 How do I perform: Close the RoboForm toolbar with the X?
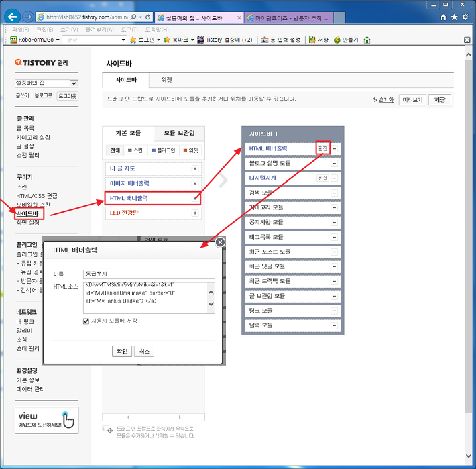pos(467,40)
